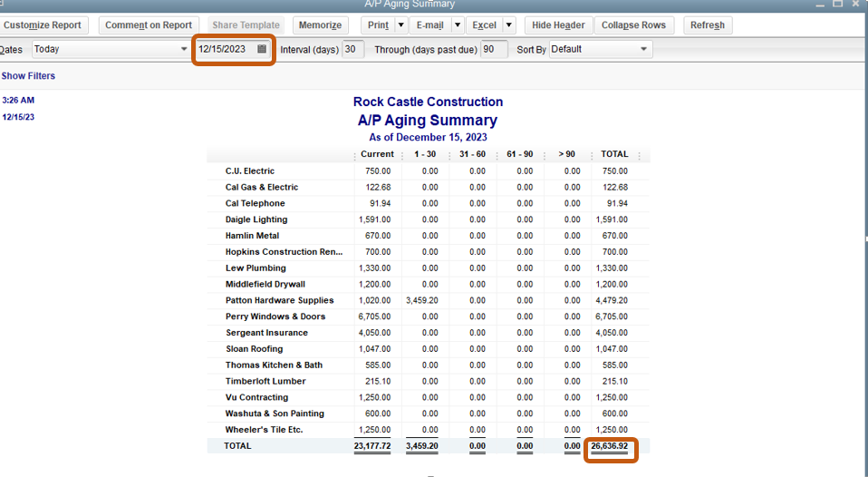This screenshot has height=477, width=868.
Task: Click the Through (days past due) field
Action: point(493,49)
